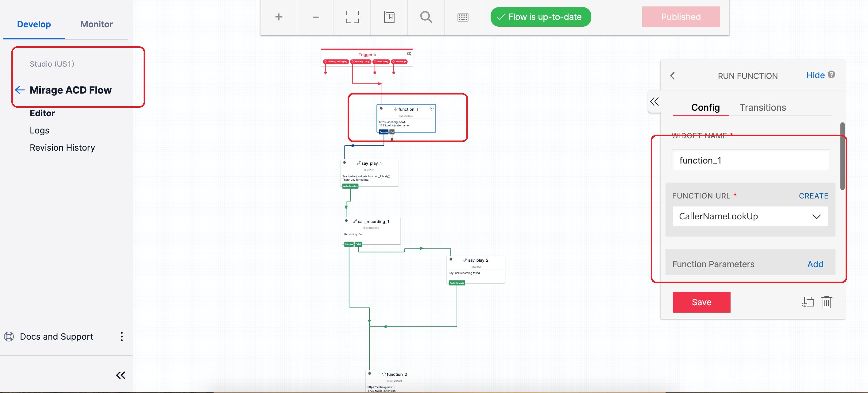Click the Flow is up-to-date status
Image resolution: width=868 pixels, height=393 pixels.
point(541,17)
